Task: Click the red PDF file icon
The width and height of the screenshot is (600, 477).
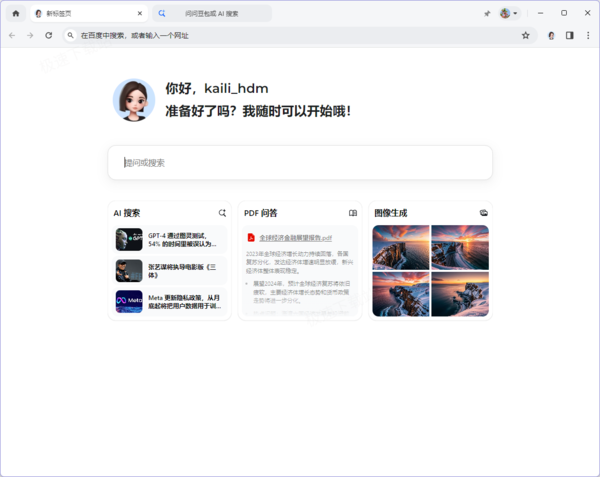Action: point(251,238)
